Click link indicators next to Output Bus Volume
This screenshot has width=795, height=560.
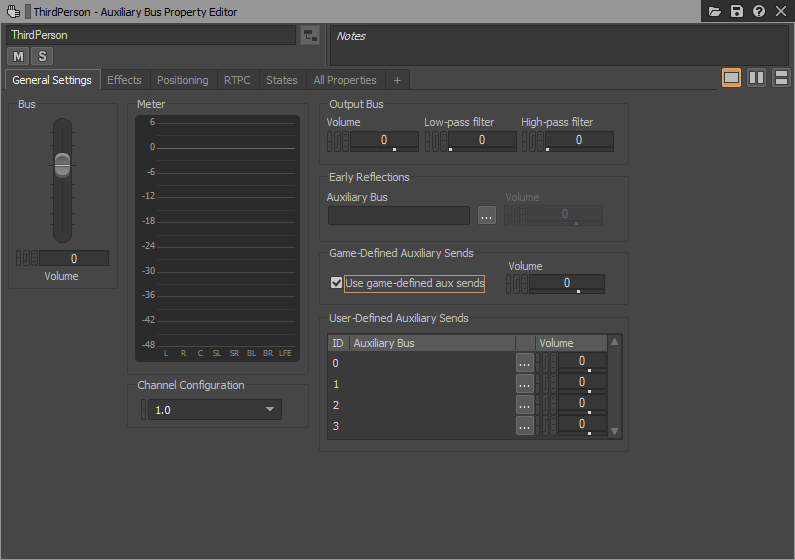[338, 141]
